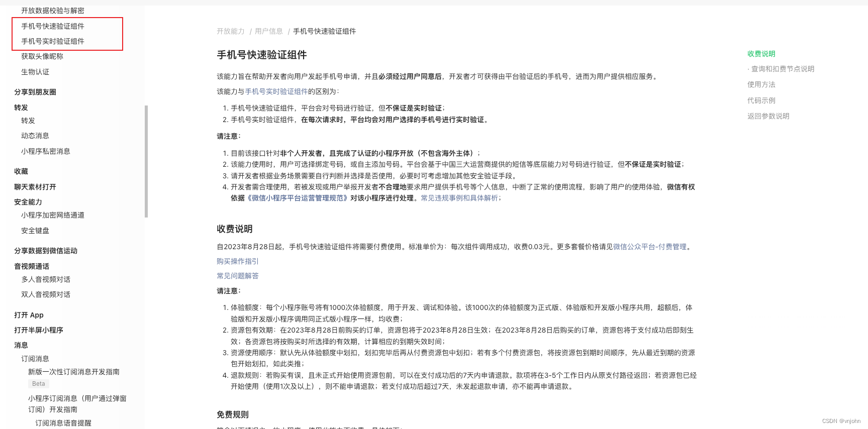Screen dimensions: 868x429
Task: Open 聊天素材打开 in sidebar
Action: pos(35,187)
